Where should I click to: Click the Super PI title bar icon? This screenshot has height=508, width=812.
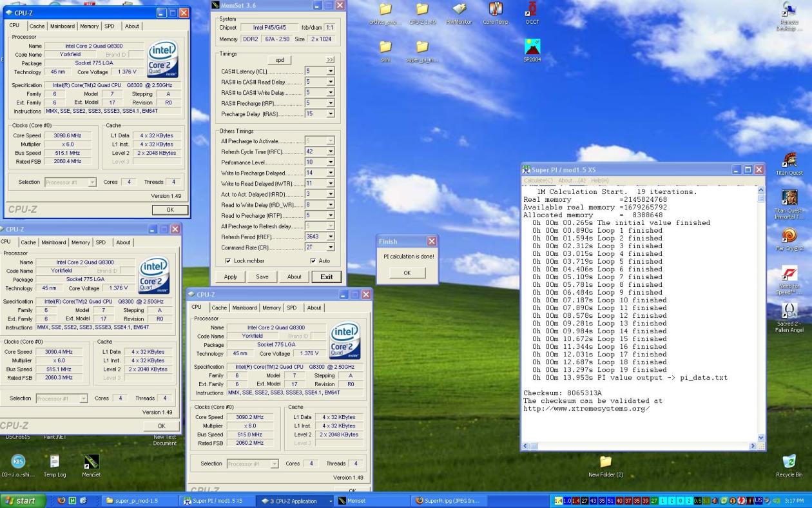[x=527, y=170]
